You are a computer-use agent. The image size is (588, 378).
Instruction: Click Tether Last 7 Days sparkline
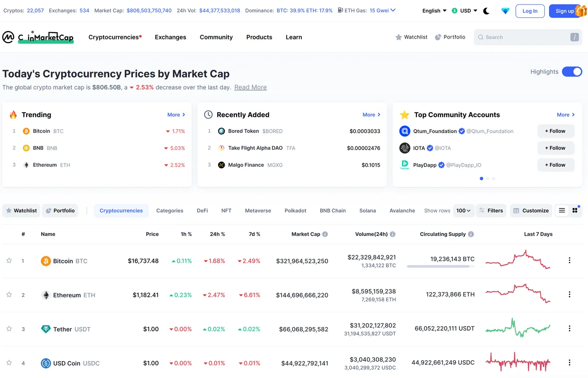(x=518, y=328)
